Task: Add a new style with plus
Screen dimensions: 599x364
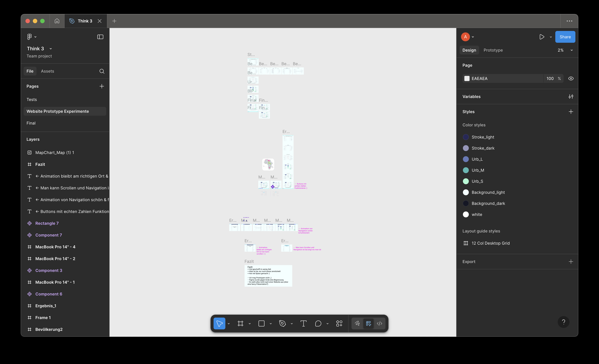Action: 571,112
